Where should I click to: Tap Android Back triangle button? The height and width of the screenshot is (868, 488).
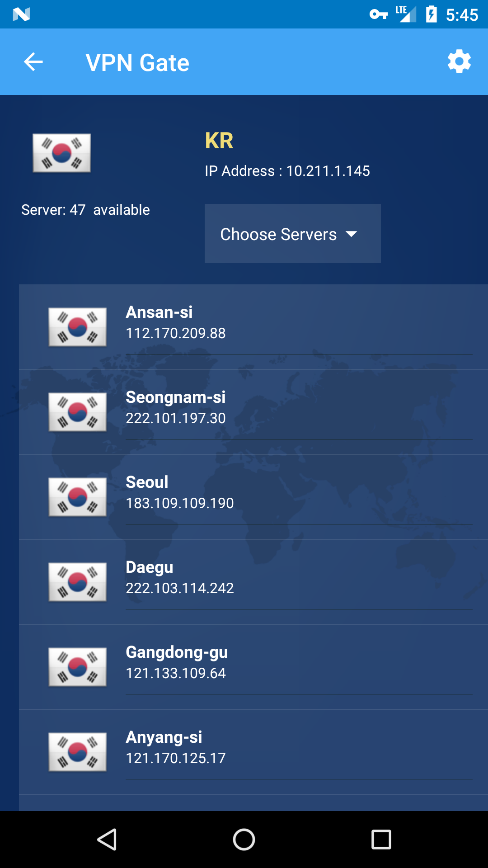point(107,840)
